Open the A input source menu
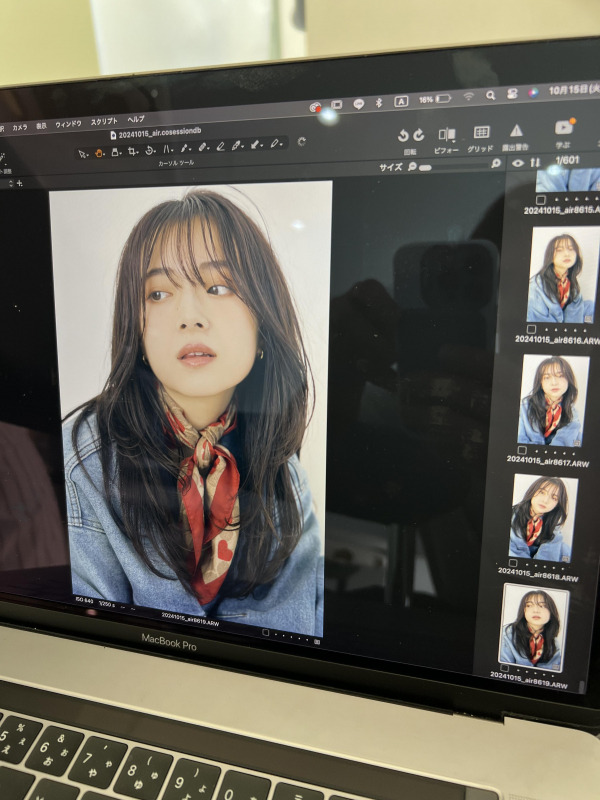The width and height of the screenshot is (600, 800). (x=401, y=102)
